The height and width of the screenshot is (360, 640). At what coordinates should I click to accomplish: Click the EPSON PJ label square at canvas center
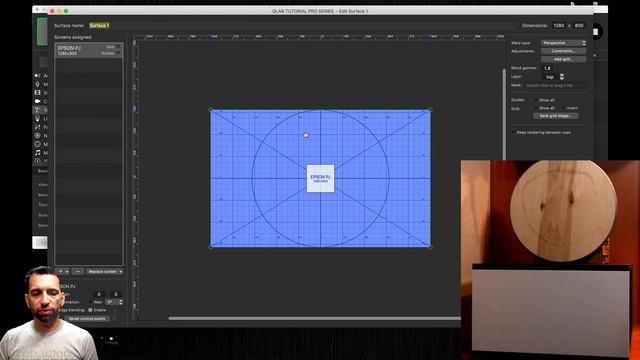coord(320,178)
